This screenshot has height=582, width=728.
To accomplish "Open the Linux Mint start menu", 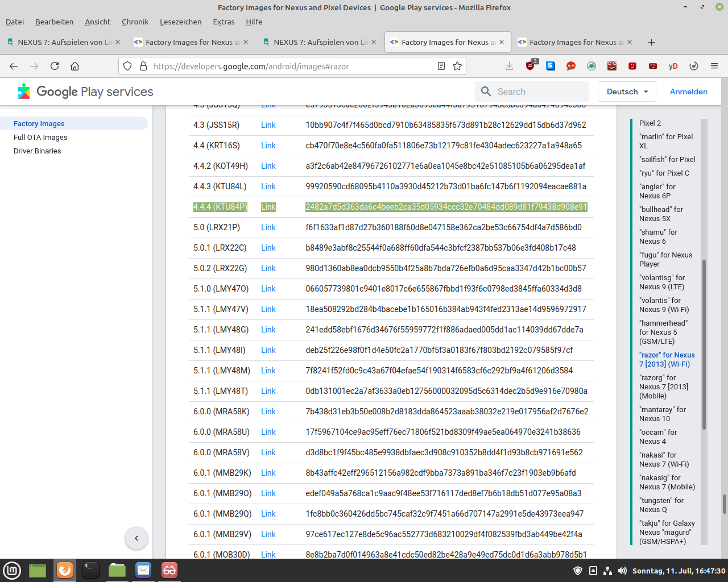I will [12, 570].
